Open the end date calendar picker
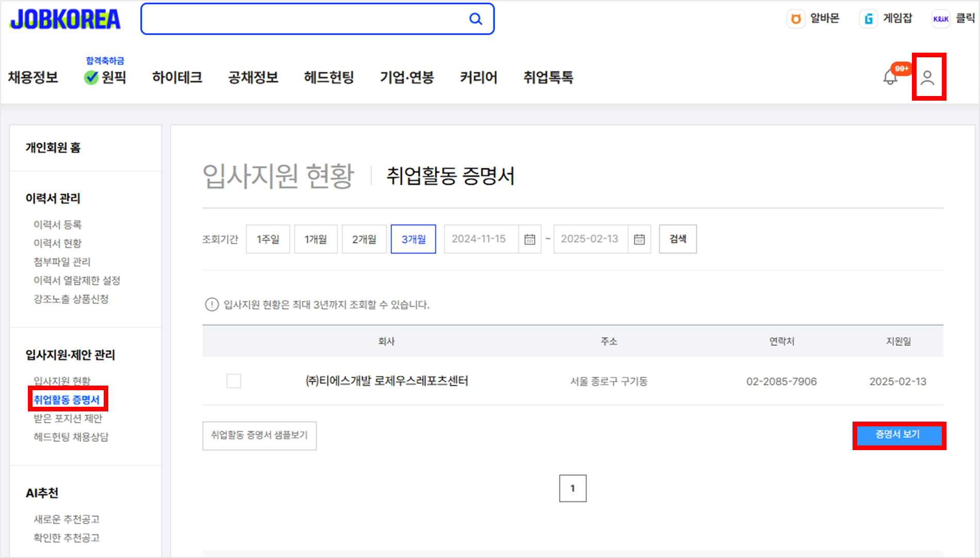980x558 pixels. coord(639,238)
